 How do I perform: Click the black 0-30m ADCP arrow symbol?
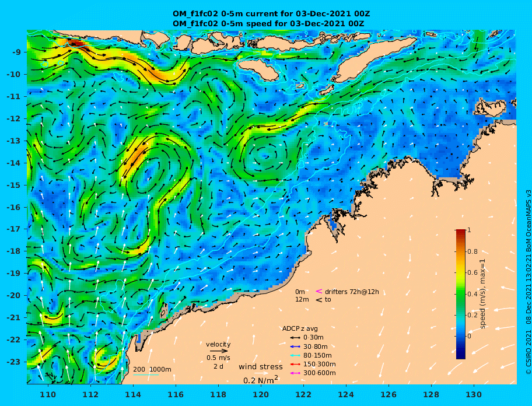295,338
